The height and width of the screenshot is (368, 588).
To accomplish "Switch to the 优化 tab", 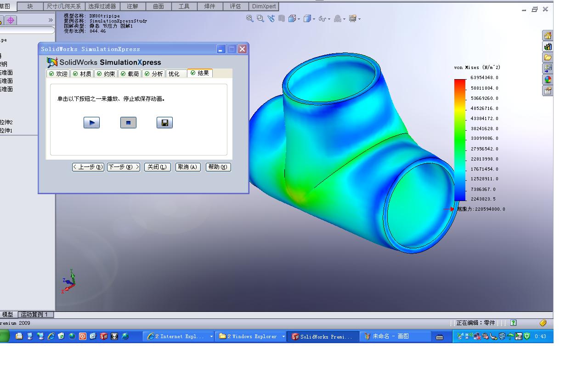I will (176, 74).
